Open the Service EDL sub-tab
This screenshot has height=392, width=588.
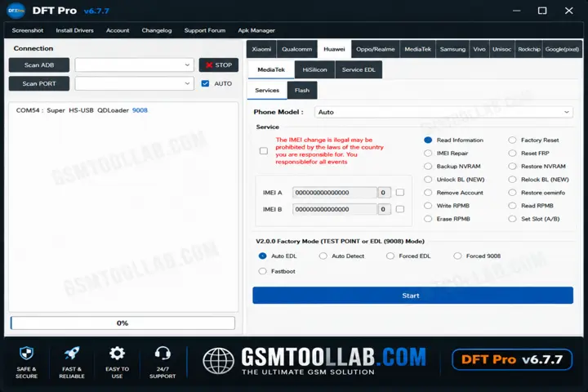(359, 69)
